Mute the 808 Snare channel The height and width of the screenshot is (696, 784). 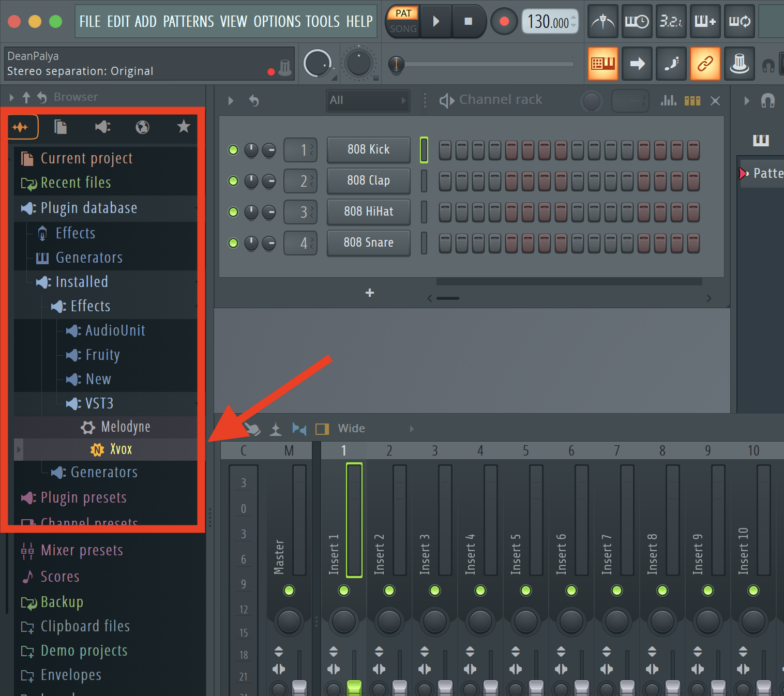[x=233, y=243]
